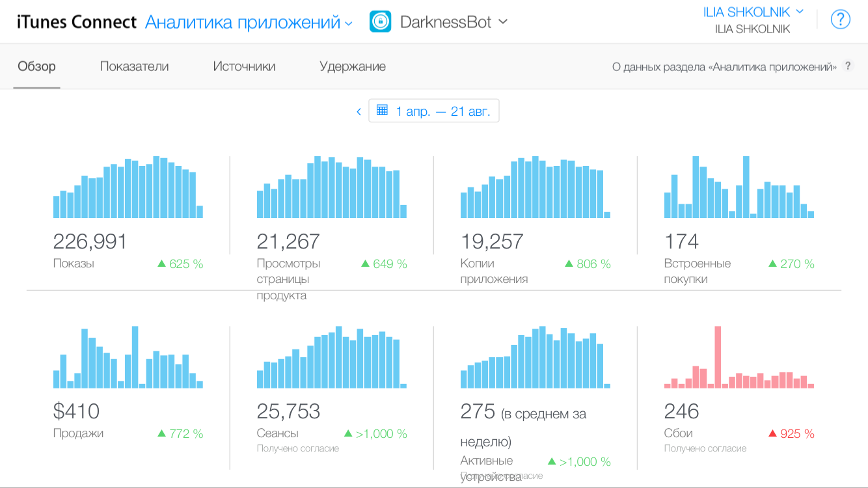Select the Удержание tab
The height and width of the screenshot is (488, 868).
(352, 66)
